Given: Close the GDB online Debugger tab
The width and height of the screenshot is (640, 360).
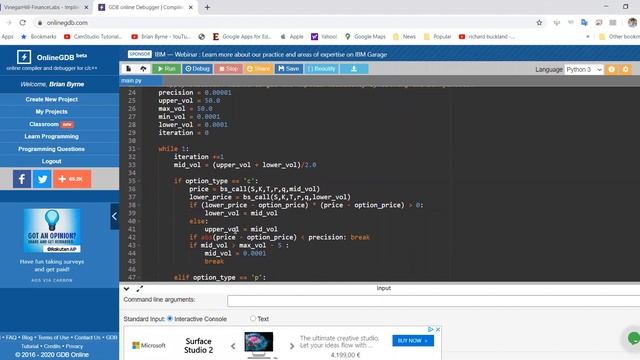Looking at the screenshot, I should [191, 7].
